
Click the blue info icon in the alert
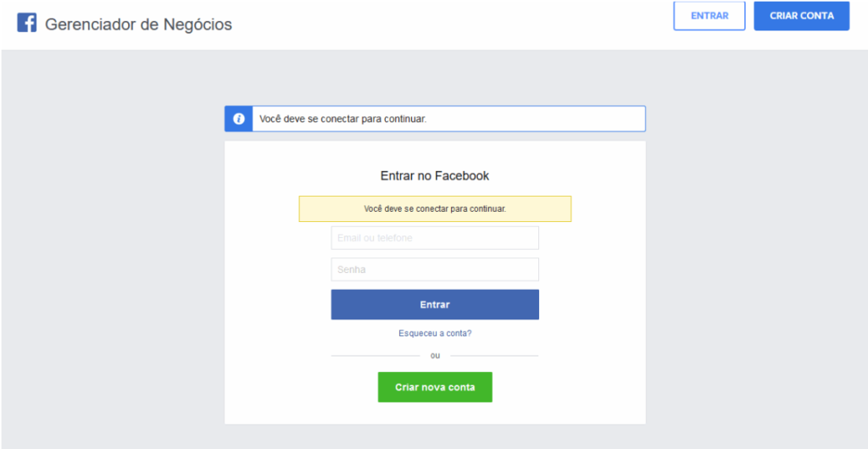click(x=239, y=119)
